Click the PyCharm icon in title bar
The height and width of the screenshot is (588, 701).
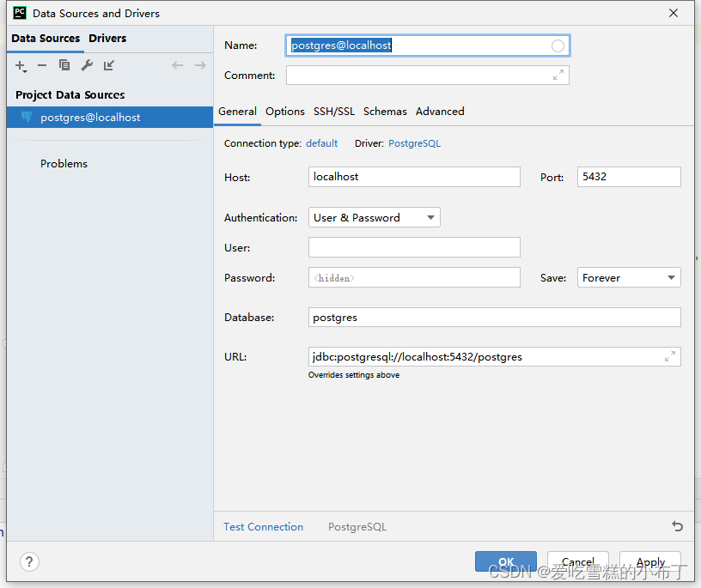pos(20,13)
